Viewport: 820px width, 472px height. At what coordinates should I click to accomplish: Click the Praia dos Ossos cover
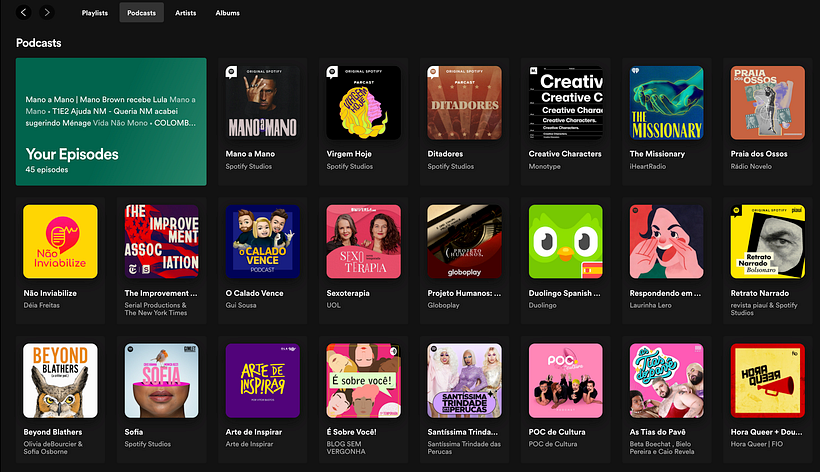767,102
